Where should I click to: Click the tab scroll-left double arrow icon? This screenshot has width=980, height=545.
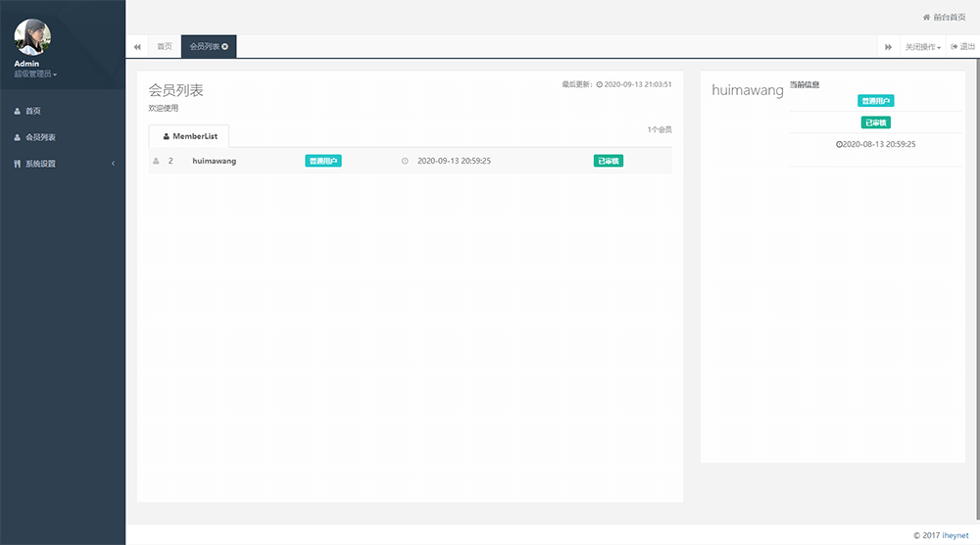(x=137, y=47)
